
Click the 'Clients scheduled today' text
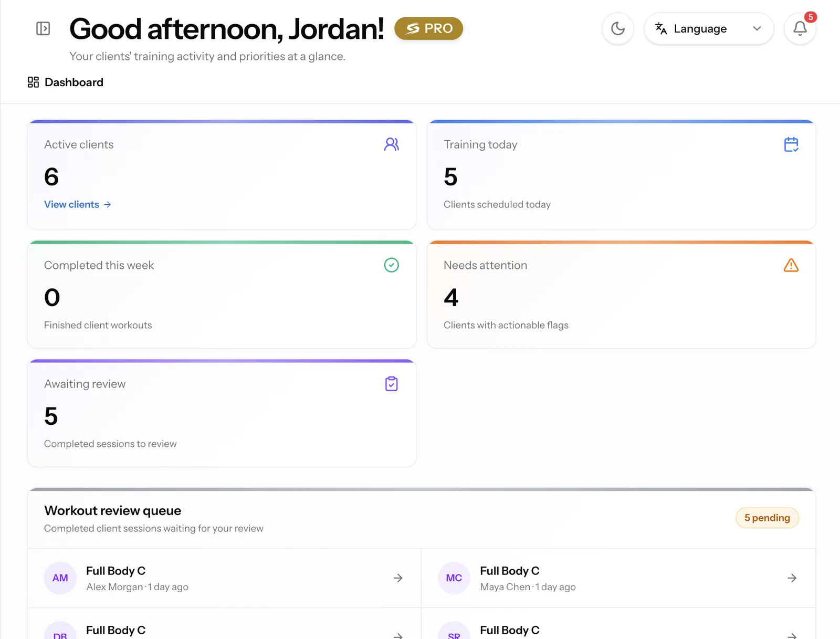(497, 204)
